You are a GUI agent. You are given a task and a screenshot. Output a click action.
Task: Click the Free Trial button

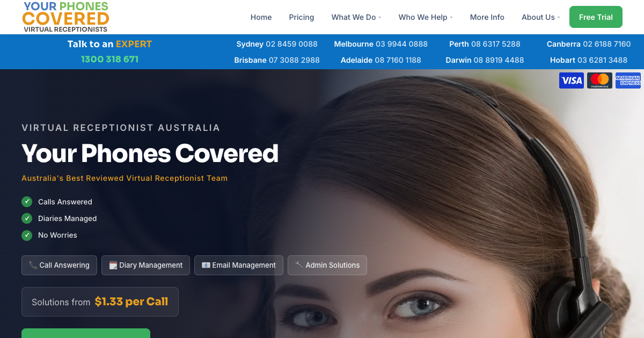[596, 17]
